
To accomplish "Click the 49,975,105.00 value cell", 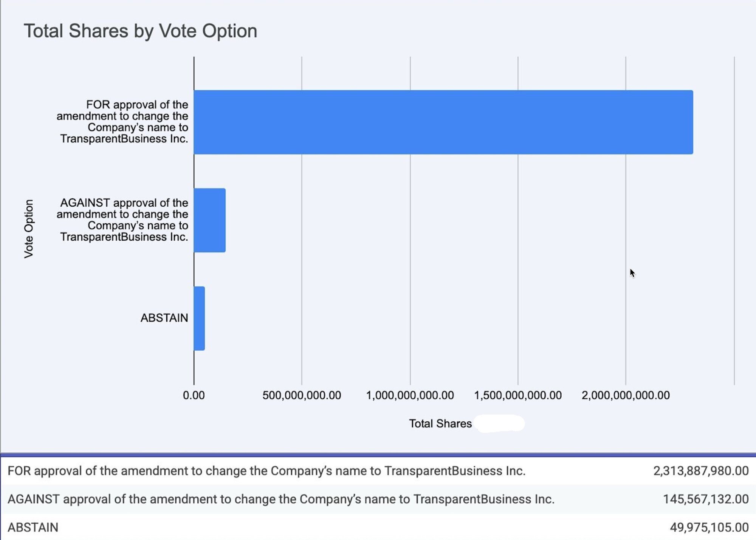I will [709, 528].
